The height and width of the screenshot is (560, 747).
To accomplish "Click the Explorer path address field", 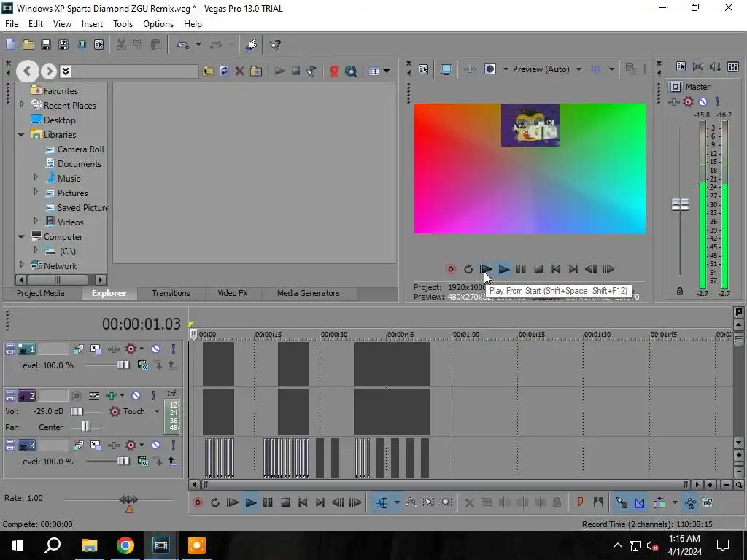I will (x=135, y=71).
